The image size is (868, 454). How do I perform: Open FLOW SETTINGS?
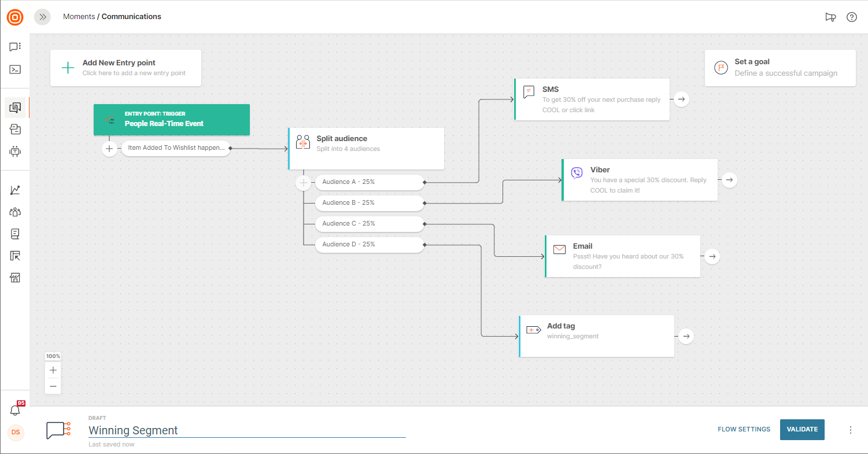coord(744,429)
